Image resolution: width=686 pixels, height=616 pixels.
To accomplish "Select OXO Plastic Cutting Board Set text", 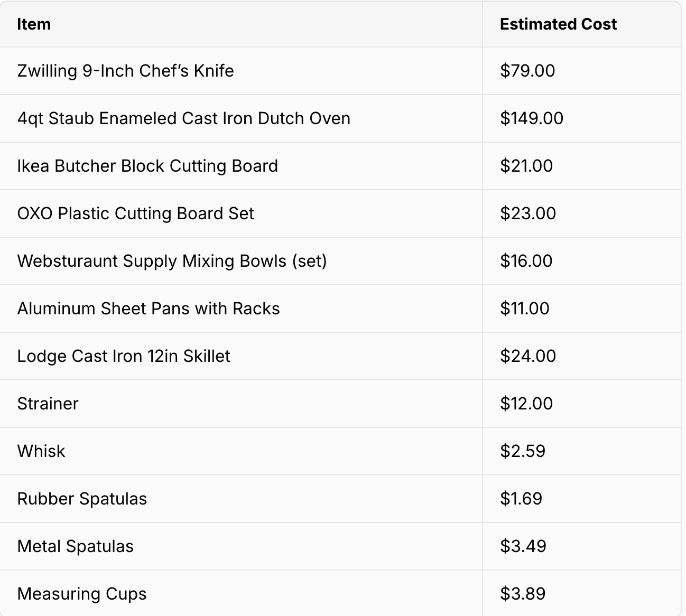I will tap(135, 213).
